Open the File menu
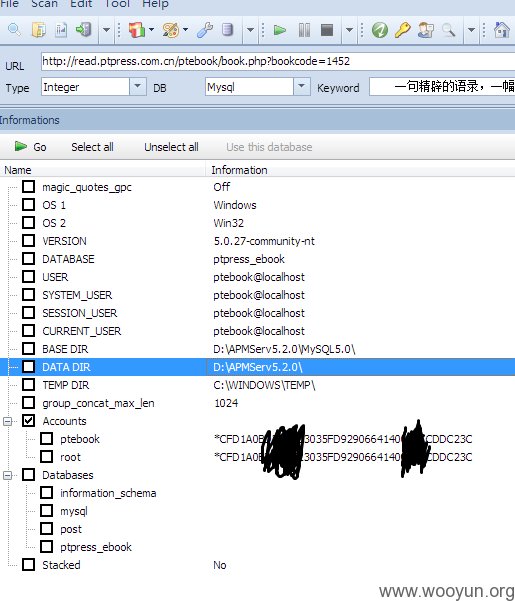The width and height of the screenshot is (515, 601). click(x=9, y=4)
